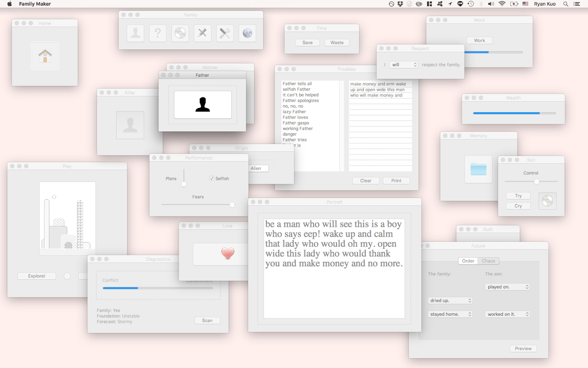Click the house icon in Home window
The height and width of the screenshot is (368, 588).
45,56
